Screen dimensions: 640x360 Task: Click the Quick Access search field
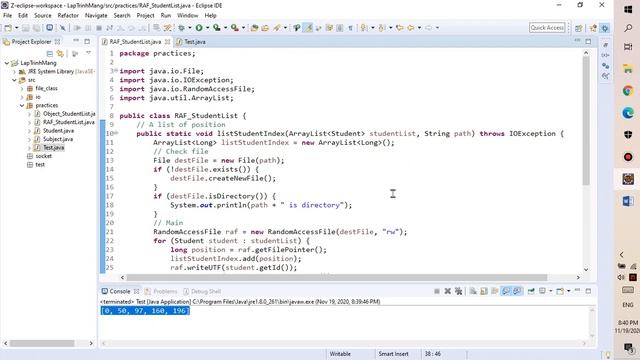pyautogui.click(x=547, y=27)
